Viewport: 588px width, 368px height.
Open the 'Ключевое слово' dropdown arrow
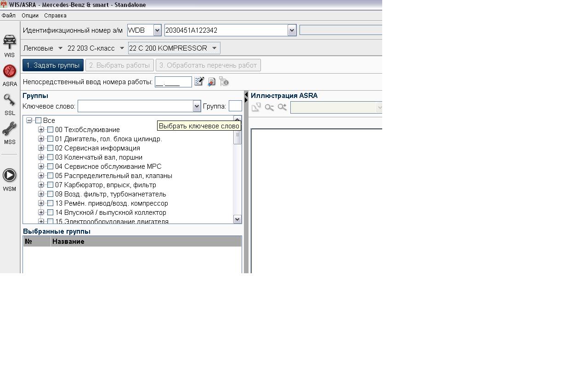pyautogui.click(x=197, y=106)
